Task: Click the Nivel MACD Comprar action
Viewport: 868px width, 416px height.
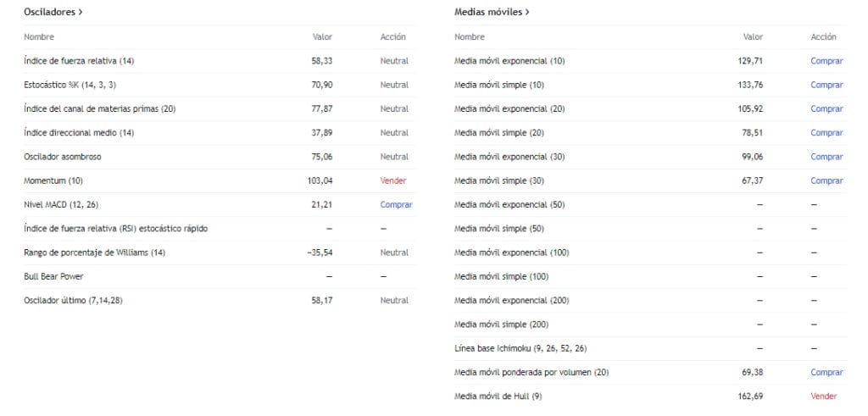Action: (x=396, y=205)
